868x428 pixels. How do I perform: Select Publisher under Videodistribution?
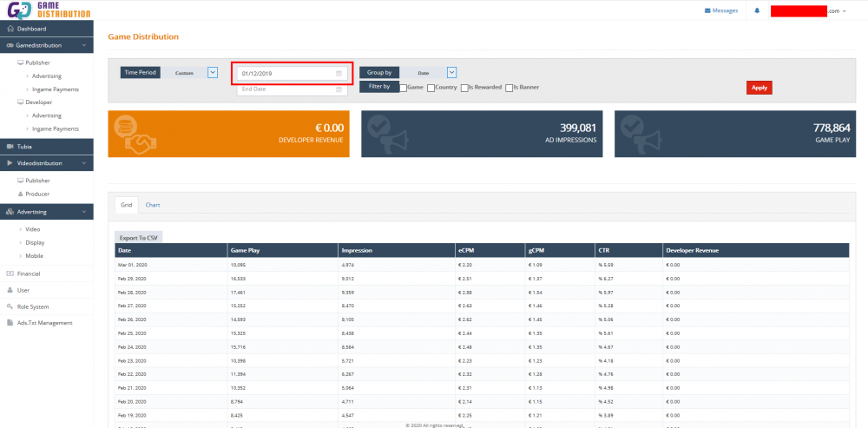(34, 181)
